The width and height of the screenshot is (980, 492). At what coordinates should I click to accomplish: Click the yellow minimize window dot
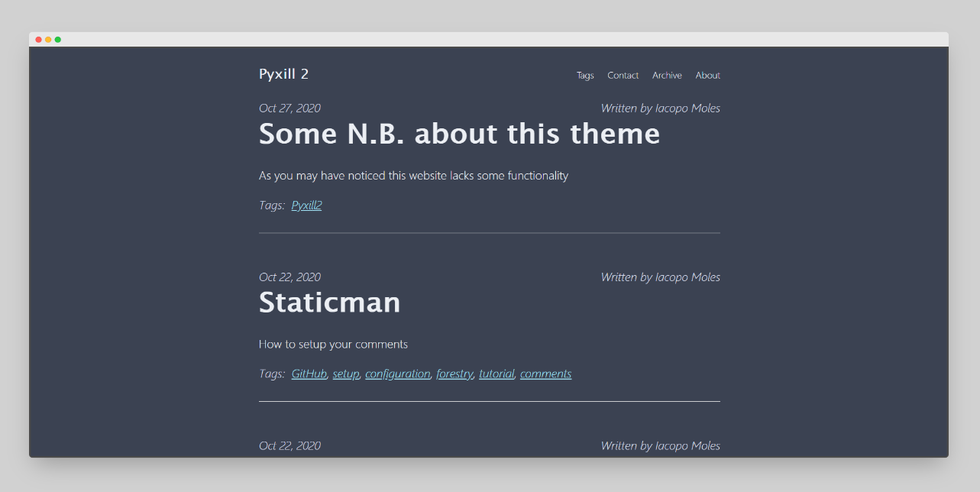click(x=48, y=40)
